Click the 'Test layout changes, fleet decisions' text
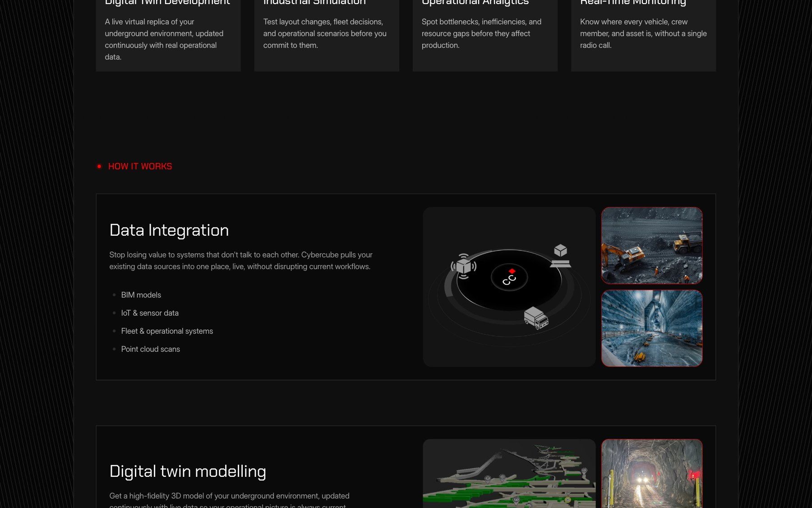The image size is (812, 508). pyautogui.click(x=325, y=33)
